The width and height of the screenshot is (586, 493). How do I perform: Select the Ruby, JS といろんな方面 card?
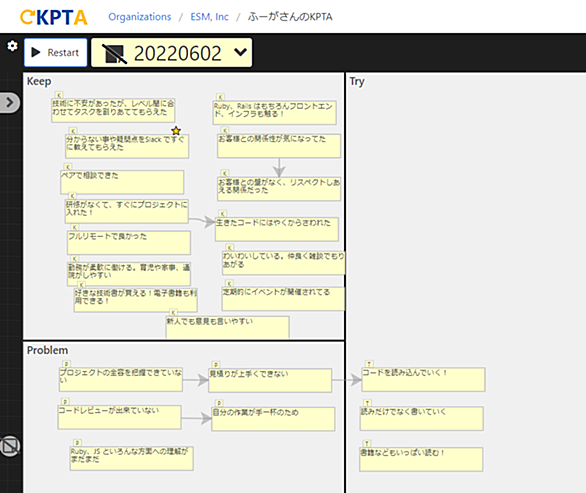coord(132,458)
